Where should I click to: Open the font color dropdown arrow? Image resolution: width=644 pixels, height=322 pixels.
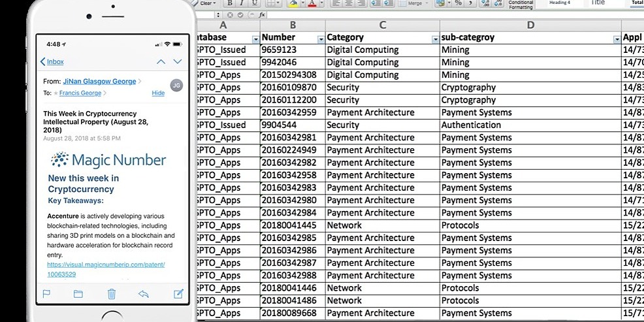tap(321, 3)
